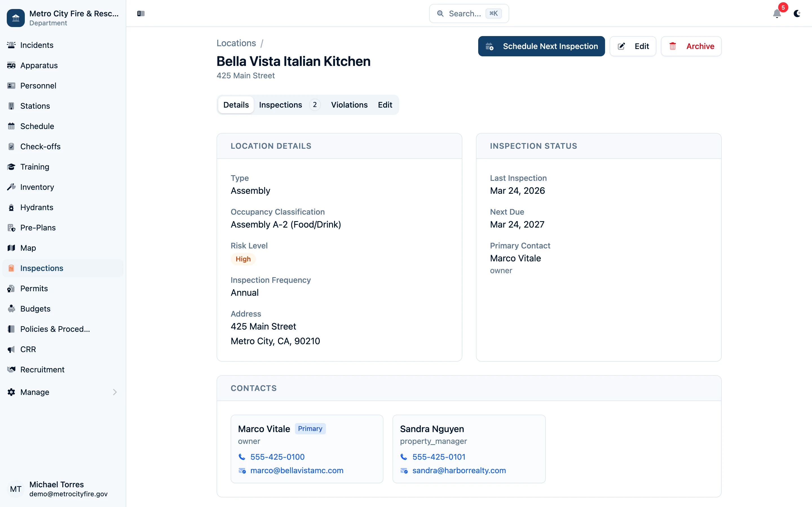Navigate to Map in sidebar
Viewport: 812px width, 507px height.
(x=28, y=248)
